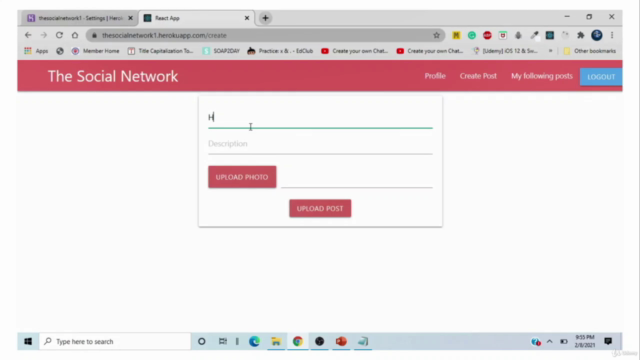This screenshot has width=640, height=360.
Task: Click the UPLOAD PHOTO button
Action: (x=242, y=177)
